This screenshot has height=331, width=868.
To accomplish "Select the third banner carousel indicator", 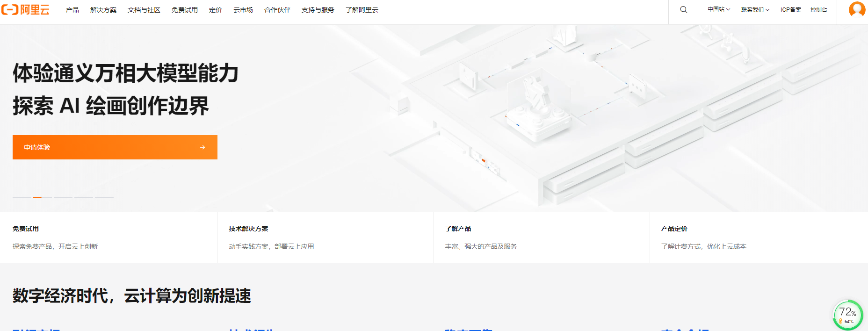I will point(63,198).
